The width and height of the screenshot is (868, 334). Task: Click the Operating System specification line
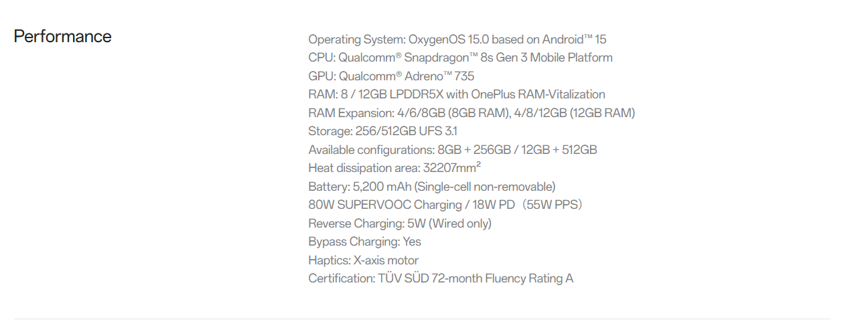pyautogui.click(x=457, y=39)
